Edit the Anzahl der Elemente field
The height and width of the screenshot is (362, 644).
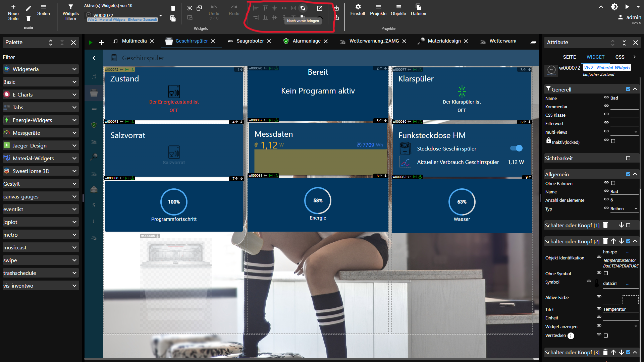(624, 200)
